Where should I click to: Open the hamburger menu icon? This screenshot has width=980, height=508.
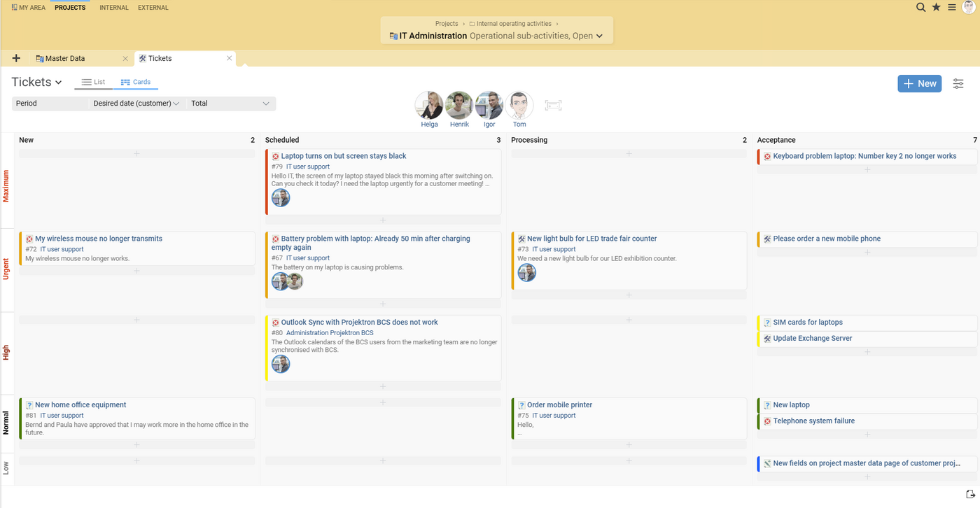click(x=952, y=8)
